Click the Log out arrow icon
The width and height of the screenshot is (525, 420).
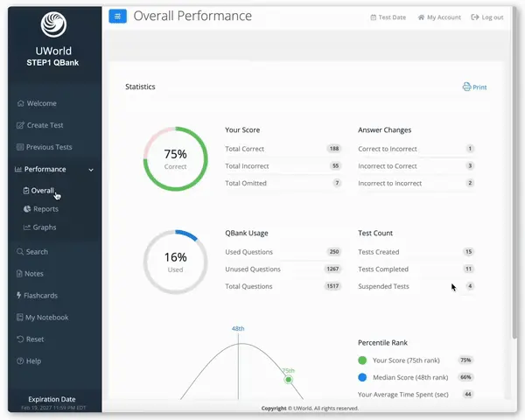pos(475,17)
